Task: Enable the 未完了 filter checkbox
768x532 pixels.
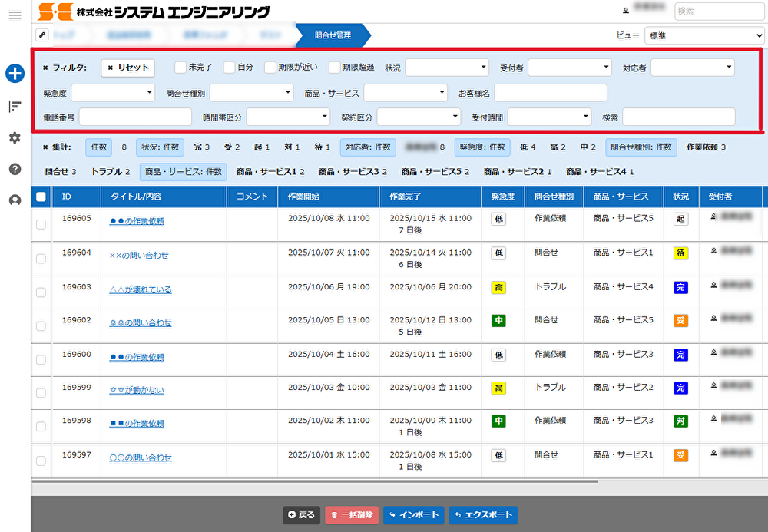Action: coord(180,68)
